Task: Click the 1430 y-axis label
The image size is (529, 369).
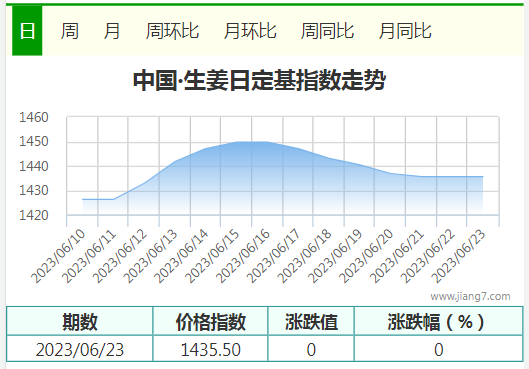Action: (34, 191)
